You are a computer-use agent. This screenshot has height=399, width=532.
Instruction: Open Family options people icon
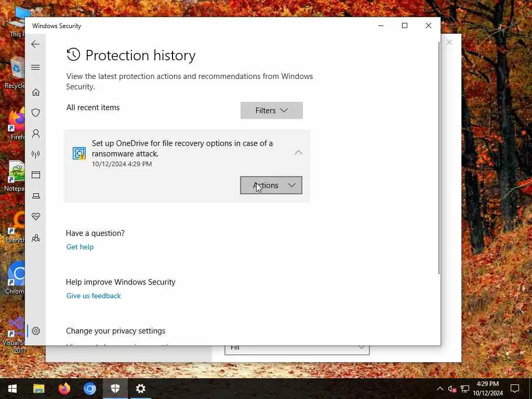pyautogui.click(x=36, y=238)
